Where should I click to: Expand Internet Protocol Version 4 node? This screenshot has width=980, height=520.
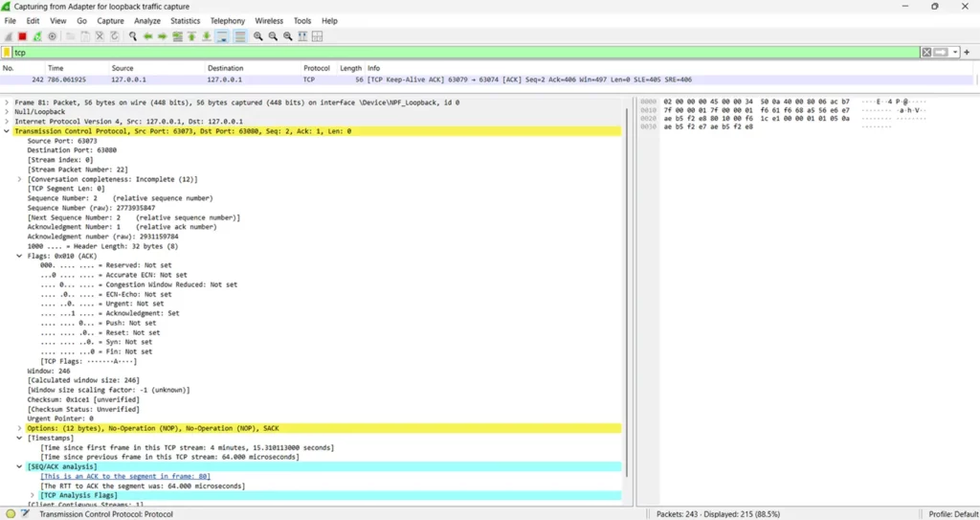(7, 122)
